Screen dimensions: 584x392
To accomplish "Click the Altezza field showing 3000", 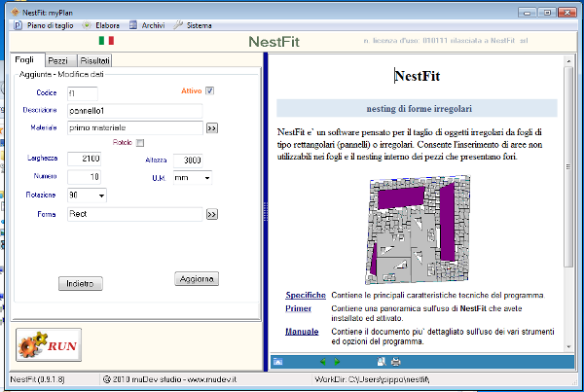I will coord(188,160).
